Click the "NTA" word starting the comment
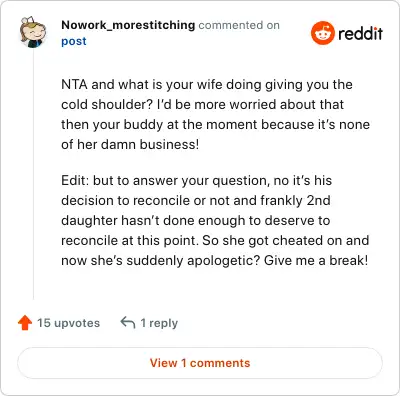Viewport: 400px width, 396px height. coord(74,85)
